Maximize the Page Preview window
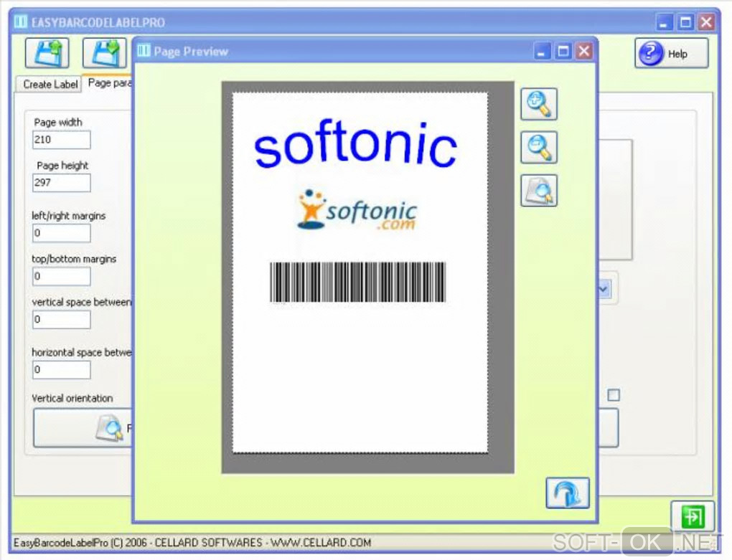This screenshot has height=560, width=732. pyautogui.click(x=563, y=52)
